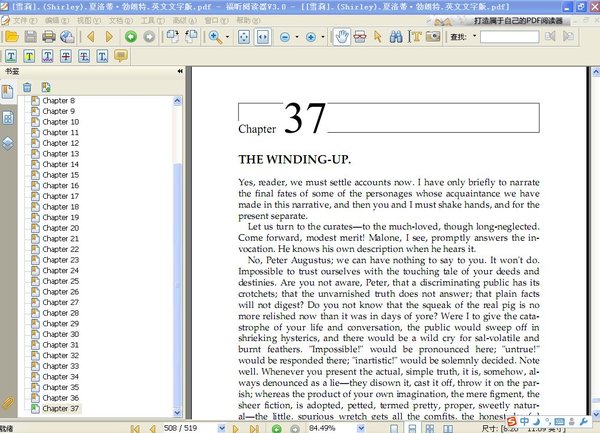Click the globe email icon in toolbar
Viewport: 600px width, 433px height.
pos(67,37)
